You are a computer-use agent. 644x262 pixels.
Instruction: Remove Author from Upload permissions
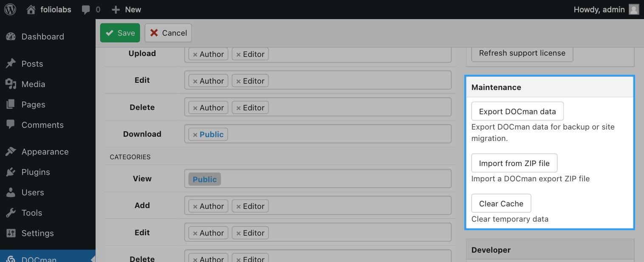click(195, 54)
